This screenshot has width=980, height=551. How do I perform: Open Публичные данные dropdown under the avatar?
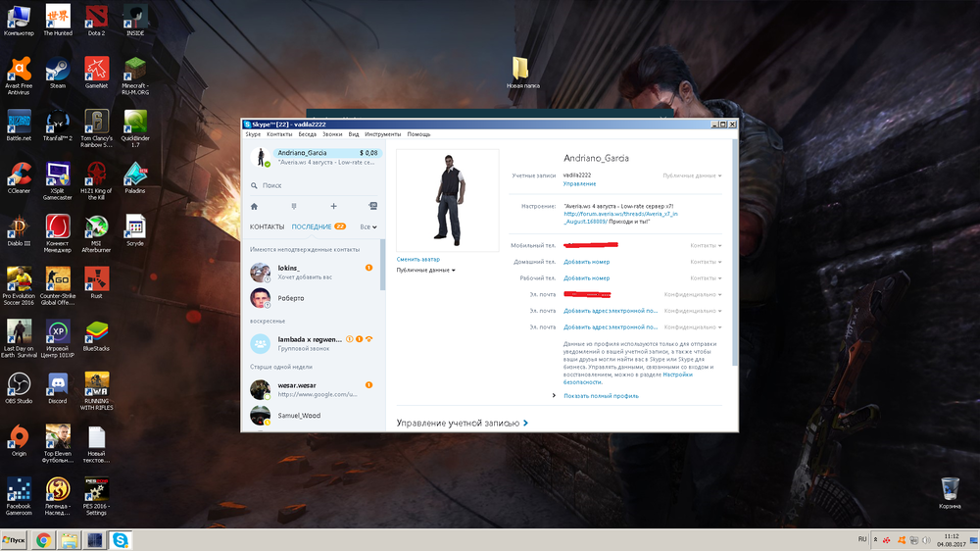point(425,270)
